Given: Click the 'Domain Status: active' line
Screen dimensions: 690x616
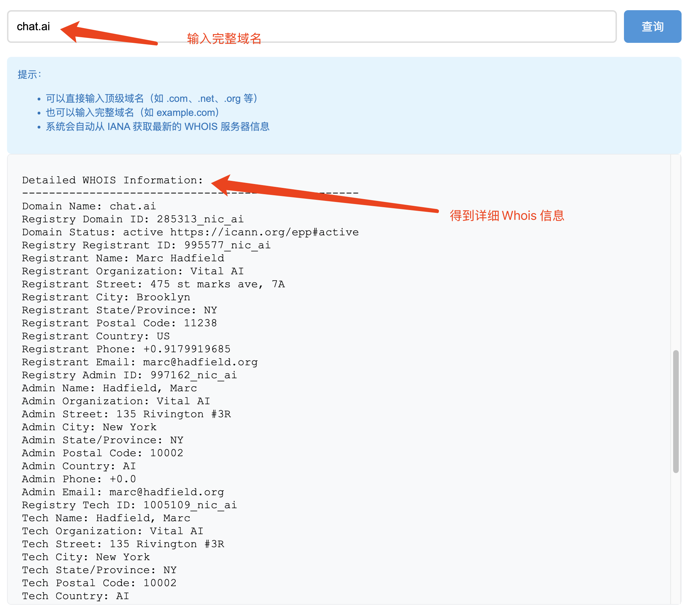Looking at the screenshot, I should click(x=190, y=232).
